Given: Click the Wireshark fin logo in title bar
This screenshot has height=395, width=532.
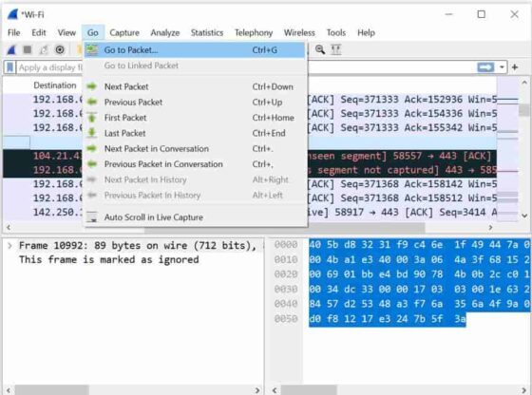Looking at the screenshot, I should pyautogui.click(x=12, y=14).
